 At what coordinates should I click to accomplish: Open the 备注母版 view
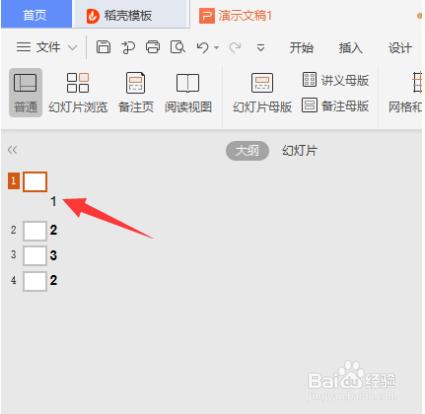tap(335, 106)
